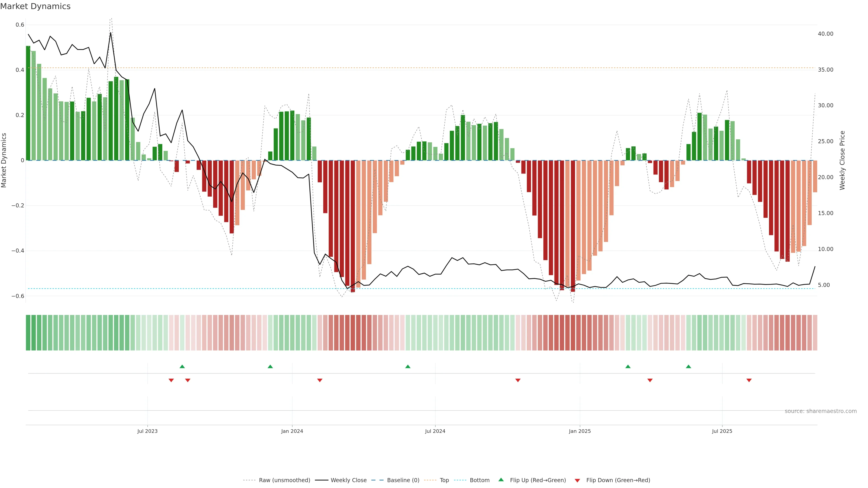Click the rightmost green flip-up triangle marker
The height and width of the screenshot is (488, 868).
(688, 366)
